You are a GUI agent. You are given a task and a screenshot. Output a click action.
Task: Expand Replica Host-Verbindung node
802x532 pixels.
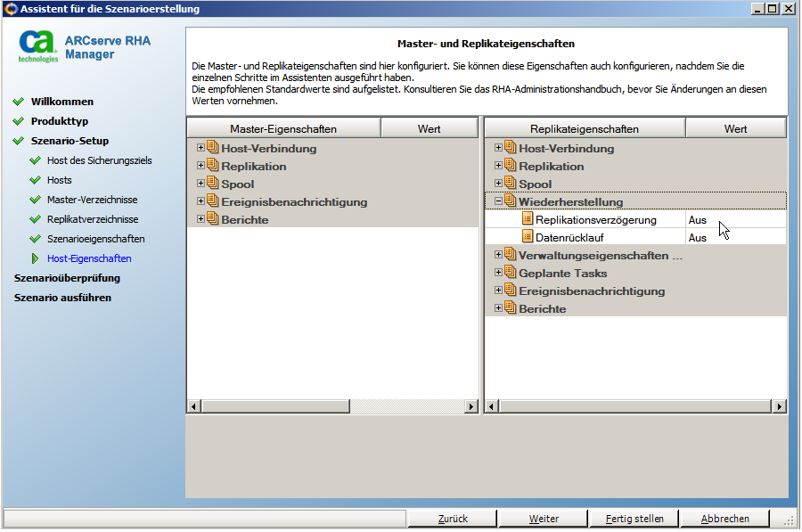click(499, 148)
